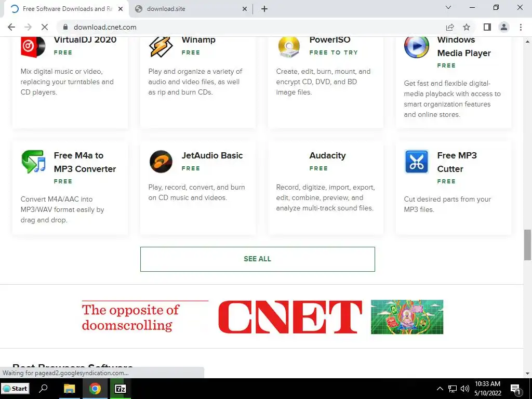
Task: Click Audacity description 'Record, digitize, import'
Action: [x=325, y=198]
